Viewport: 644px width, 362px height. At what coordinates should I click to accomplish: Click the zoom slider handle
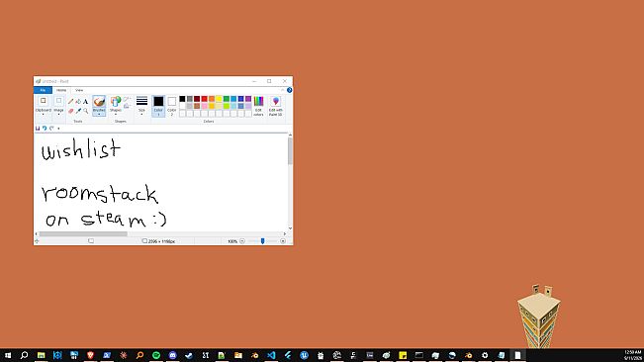[x=262, y=241]
